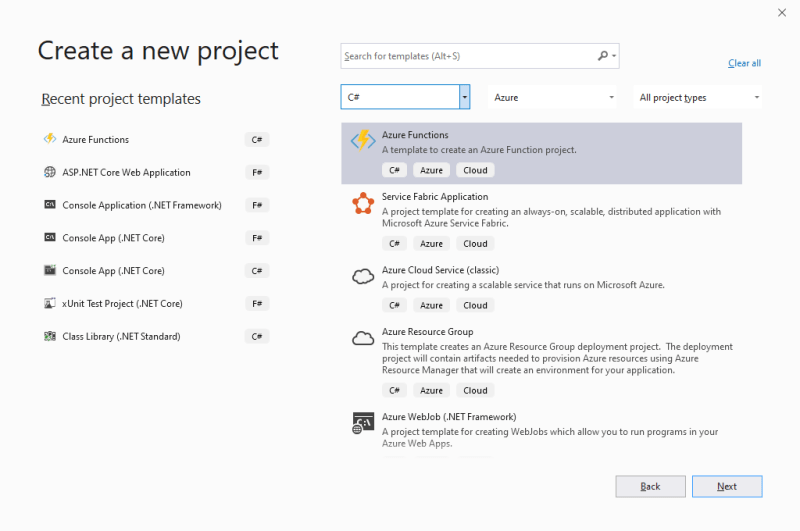
Task: Open the C# language filter dropdown
Action: pos(464,97)
